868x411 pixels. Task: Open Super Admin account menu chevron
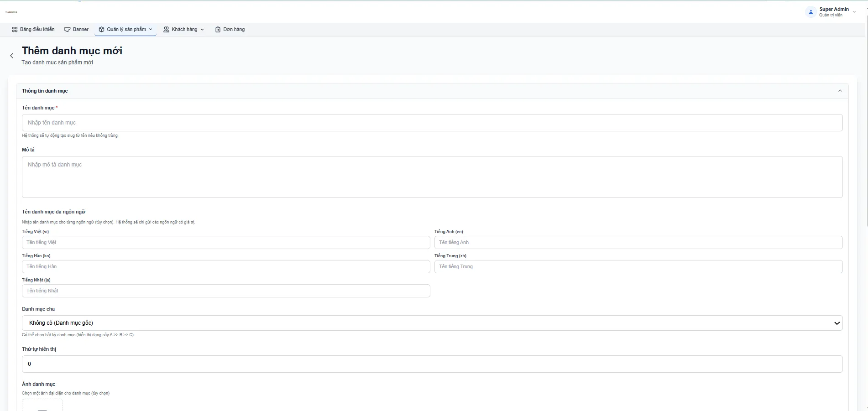(854, 12)
